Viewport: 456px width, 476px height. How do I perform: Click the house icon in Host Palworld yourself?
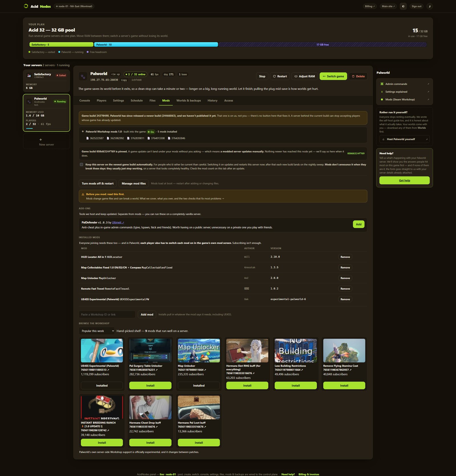(x=383, y=139)
